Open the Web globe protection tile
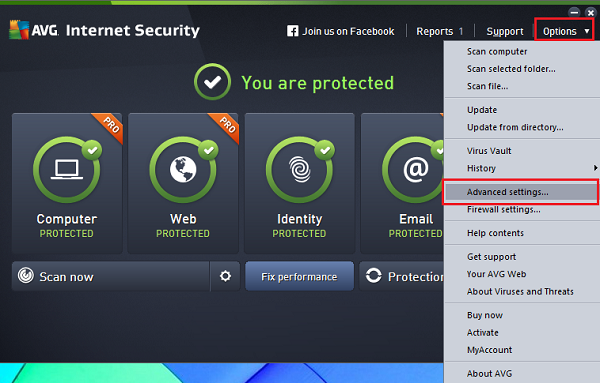 pyautogui.click(x=183, y=183)
